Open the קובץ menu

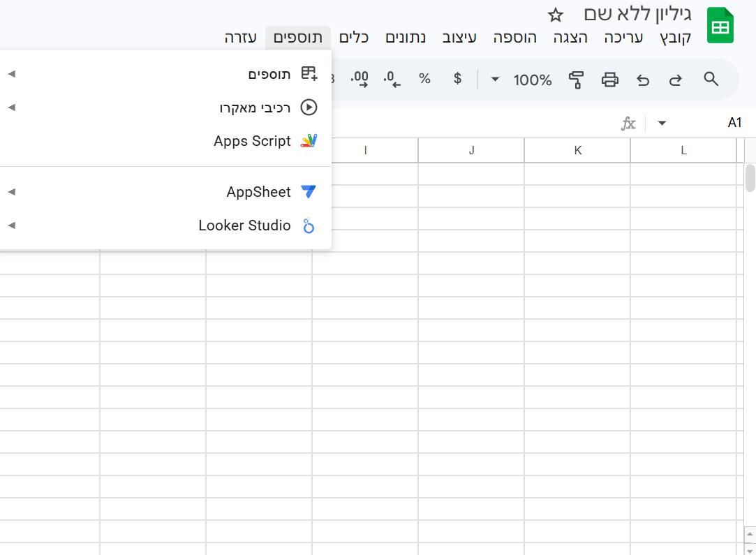click(675, 38)
